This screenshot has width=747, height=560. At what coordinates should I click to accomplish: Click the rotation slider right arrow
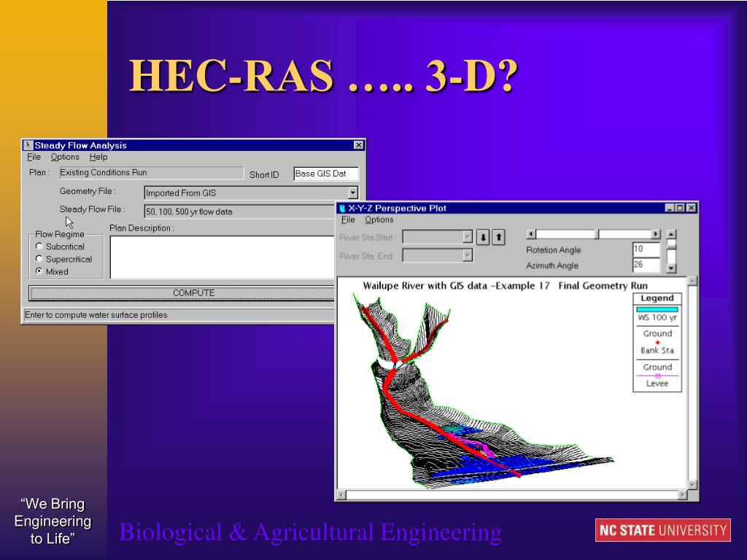[x=656, y=234]
